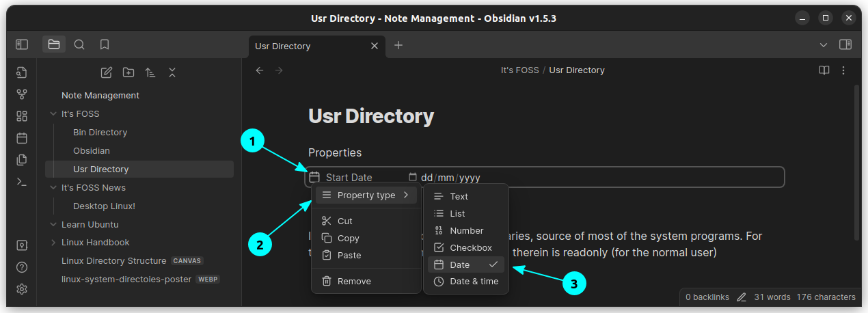
Task: Open the note's more options menu
Action: (x=843, y=70)
